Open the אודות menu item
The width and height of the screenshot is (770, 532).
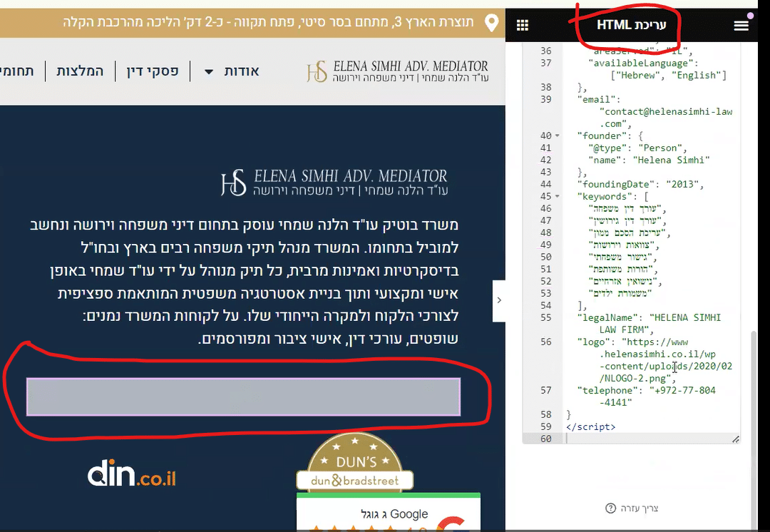(x=242, y=71)
